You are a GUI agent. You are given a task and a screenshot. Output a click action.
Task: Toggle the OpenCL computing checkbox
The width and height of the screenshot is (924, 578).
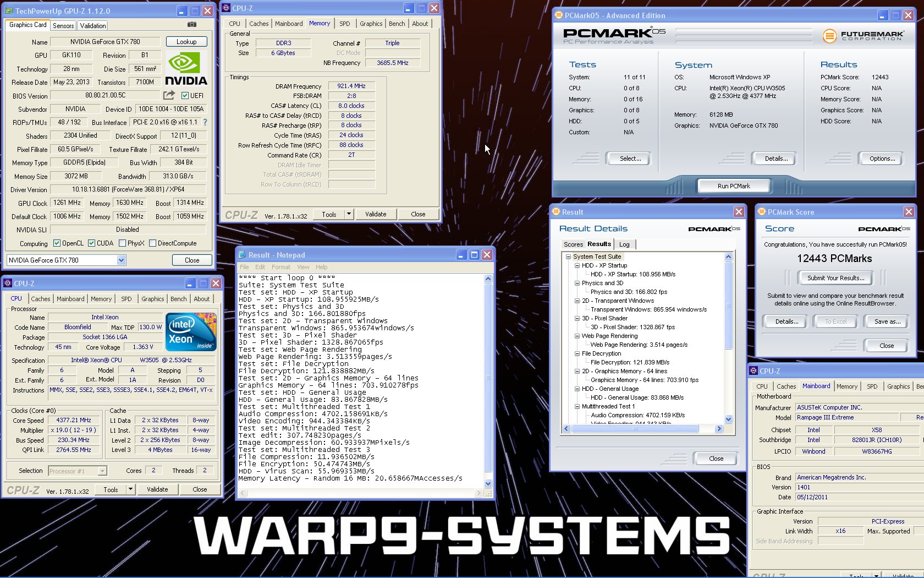point(57,243)
